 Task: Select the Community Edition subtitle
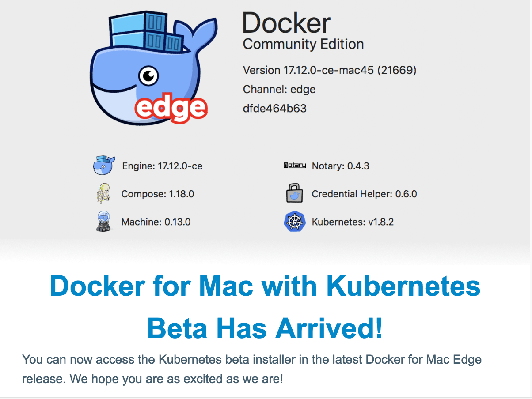(x=303, y=45)
